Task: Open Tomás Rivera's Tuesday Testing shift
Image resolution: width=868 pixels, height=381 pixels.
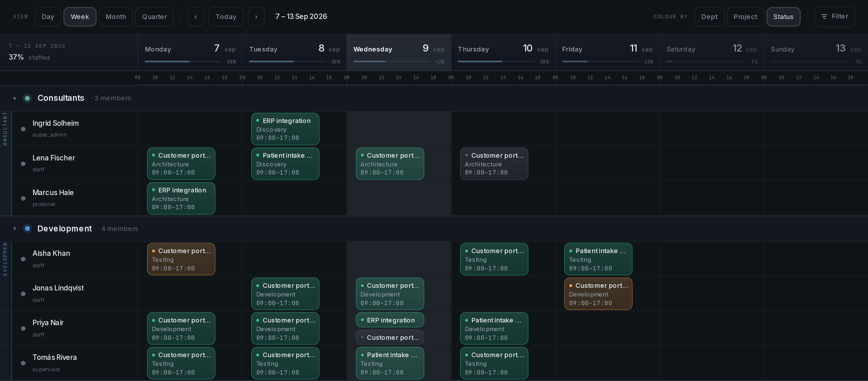Action: point(285,363)
